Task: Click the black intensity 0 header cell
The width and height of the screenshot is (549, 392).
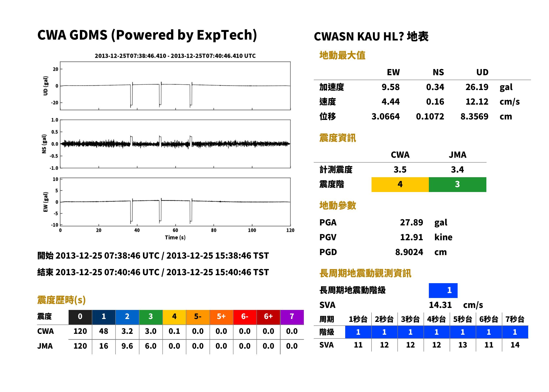Action: click(80, 317)
